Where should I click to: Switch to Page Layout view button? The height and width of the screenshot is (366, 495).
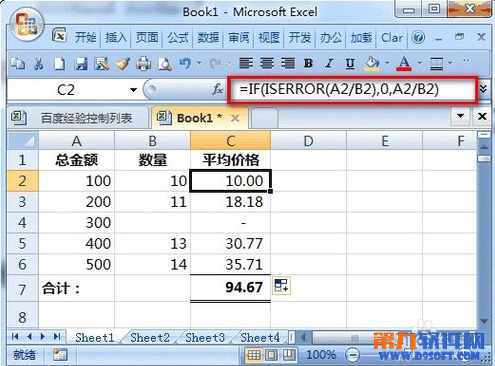point(271,355)
